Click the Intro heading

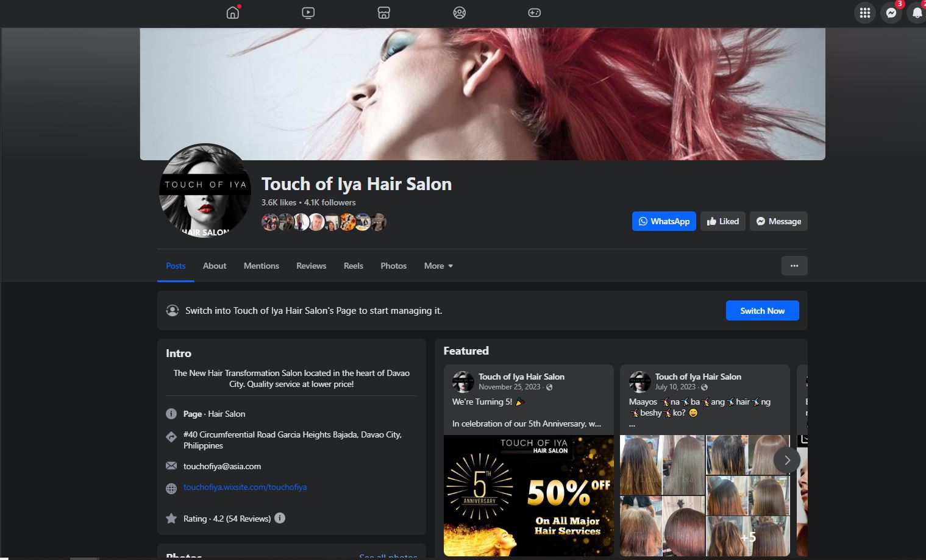click(x=179, y=353)
